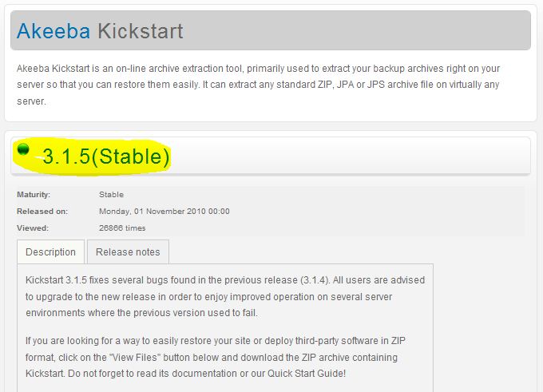Click the 'If you are looking' paragraph

[x=216, y=357]
